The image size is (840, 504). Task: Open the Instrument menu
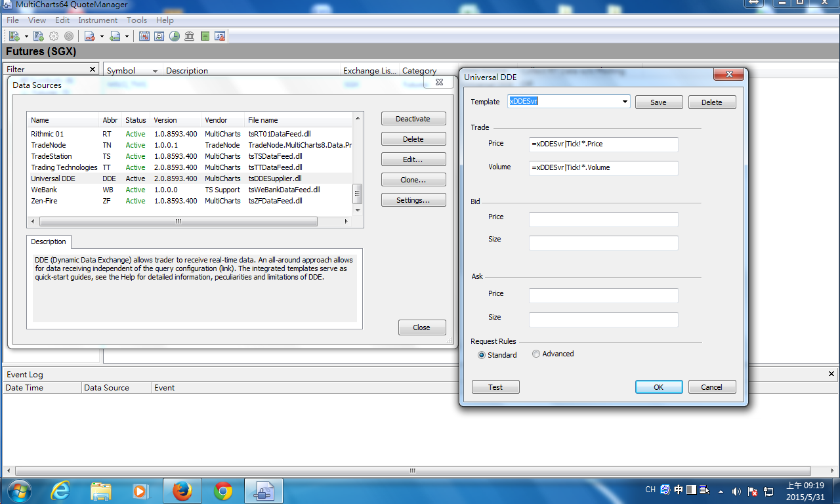click(x=98, y=20)
